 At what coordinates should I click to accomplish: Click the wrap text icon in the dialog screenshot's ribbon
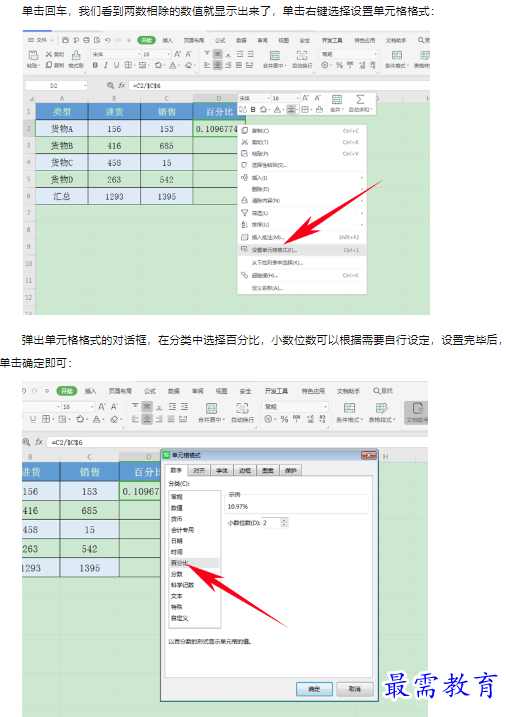pyautogui.click(x=242, y=408)
